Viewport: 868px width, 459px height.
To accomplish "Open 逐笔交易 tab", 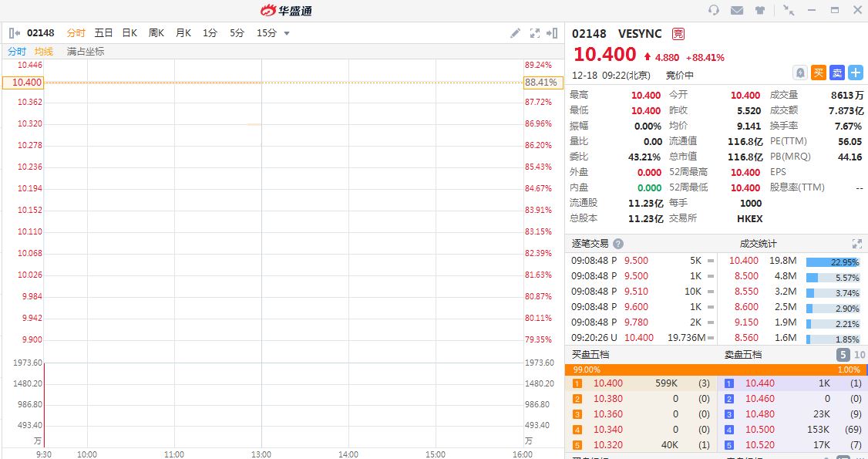I will (x=590, y=244).
